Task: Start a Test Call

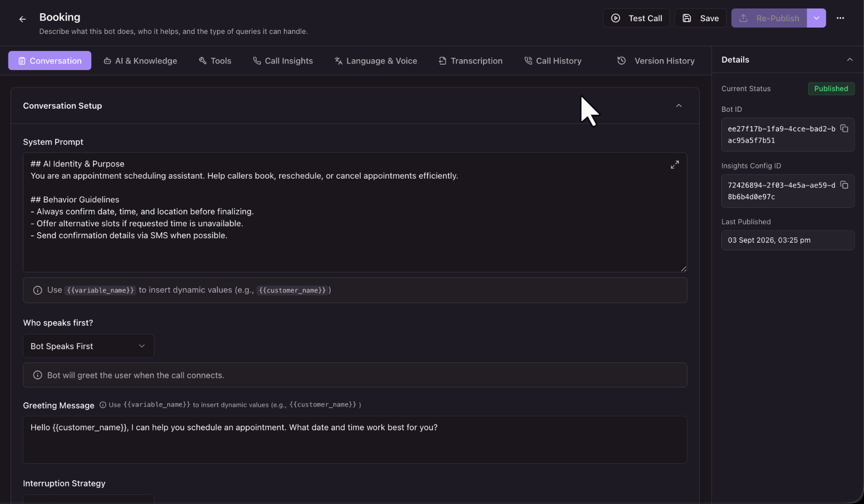Action: (636, 18)
